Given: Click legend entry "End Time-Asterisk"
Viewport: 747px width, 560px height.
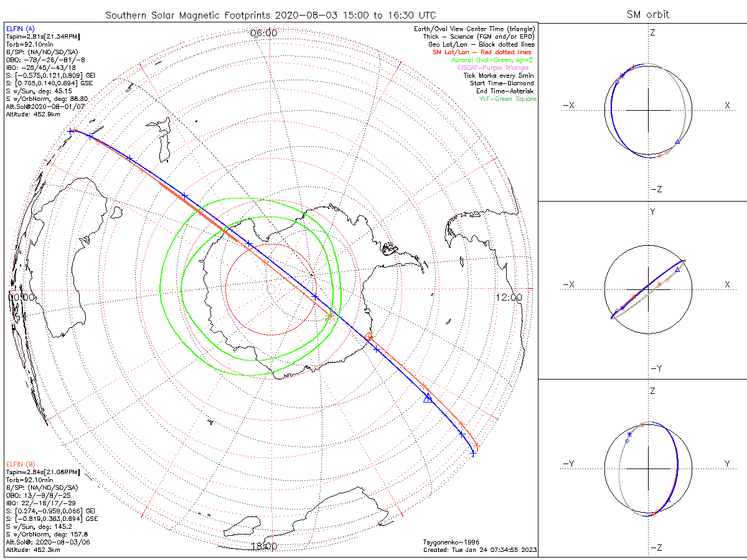Looking at the screenshot, I should coord(505,91).
